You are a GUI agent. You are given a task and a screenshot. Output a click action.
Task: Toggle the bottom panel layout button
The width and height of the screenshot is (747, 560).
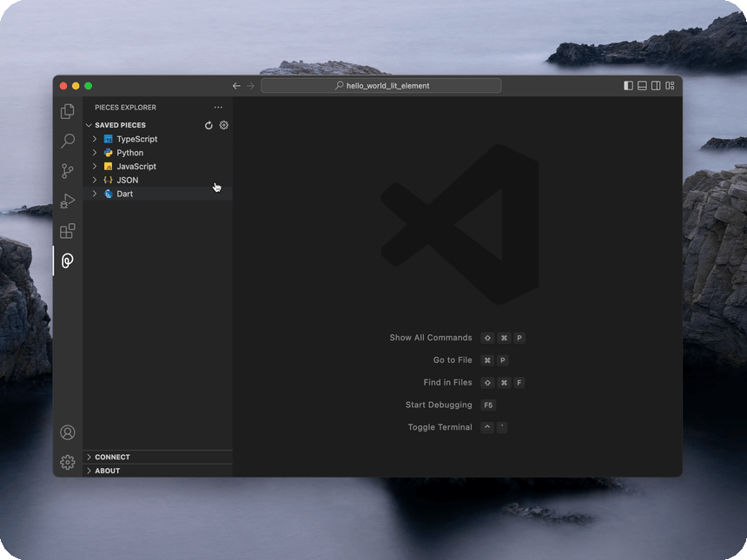coord(643,86)
